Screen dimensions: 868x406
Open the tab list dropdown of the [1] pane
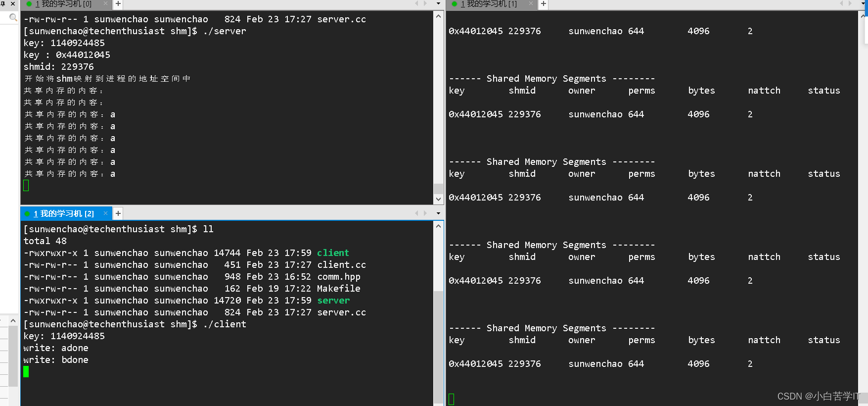863,3
